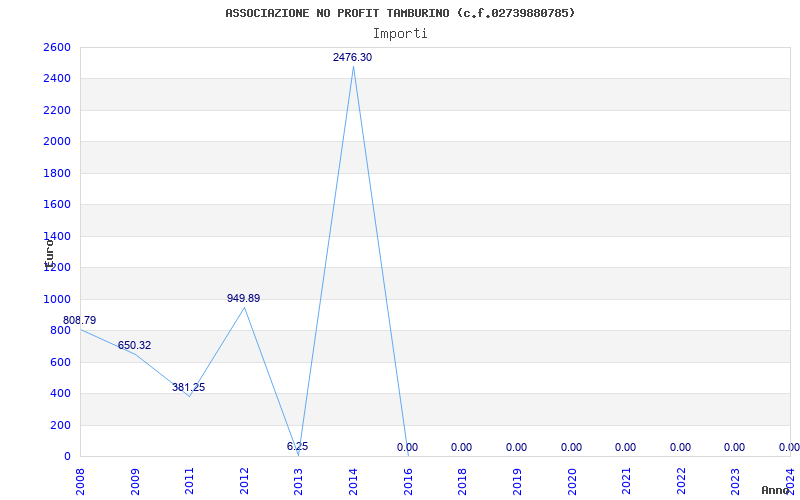Click the x-axis year 2016

click(x=408, y=481)
